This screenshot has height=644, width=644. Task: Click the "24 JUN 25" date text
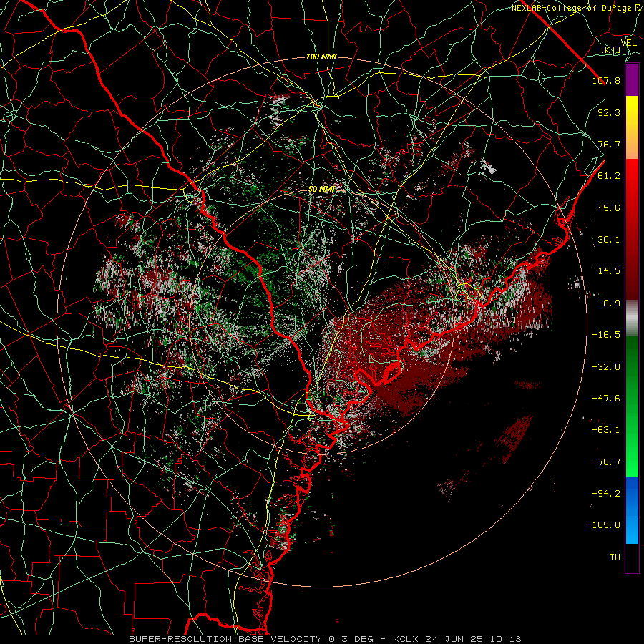(x=453, y=639)
